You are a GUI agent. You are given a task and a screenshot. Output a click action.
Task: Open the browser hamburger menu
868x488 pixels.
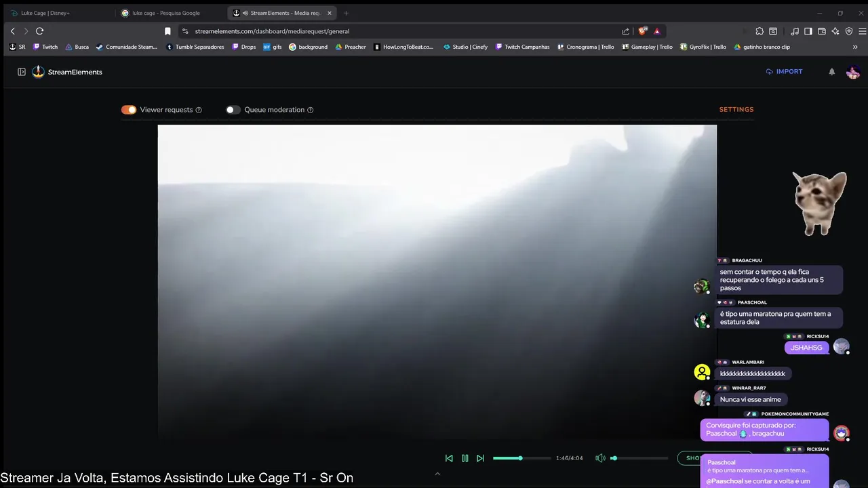[862, 31]
